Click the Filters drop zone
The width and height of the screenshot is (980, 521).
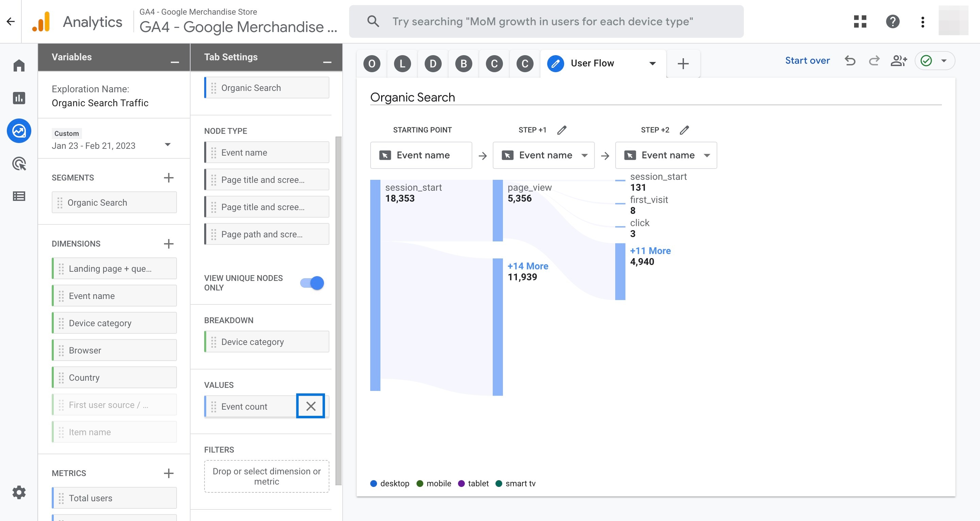pos(267,476)
